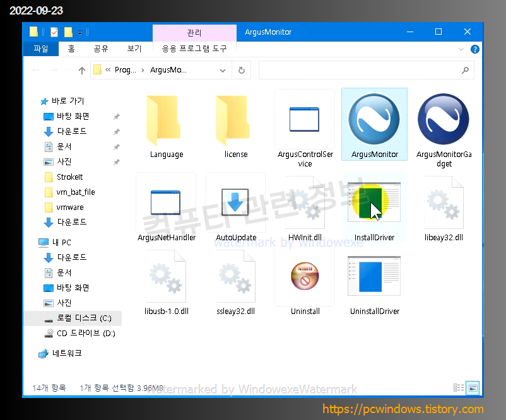Image resolution: width=506 pixels, height=420 pixels.
Task: Select the AutoUpdate download icon
Action: [x=235, y=202]
